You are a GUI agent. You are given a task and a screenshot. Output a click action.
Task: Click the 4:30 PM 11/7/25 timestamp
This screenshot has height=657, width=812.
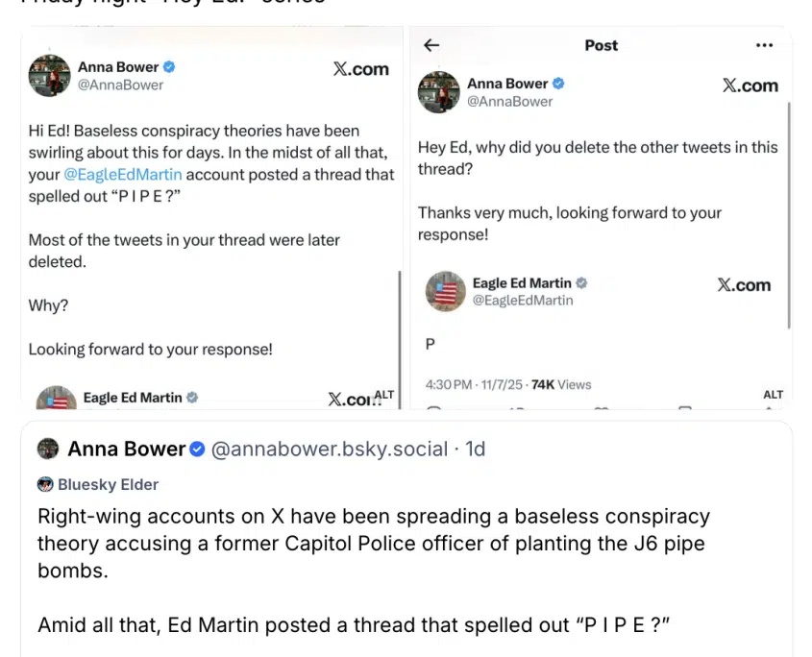(475, 384)
